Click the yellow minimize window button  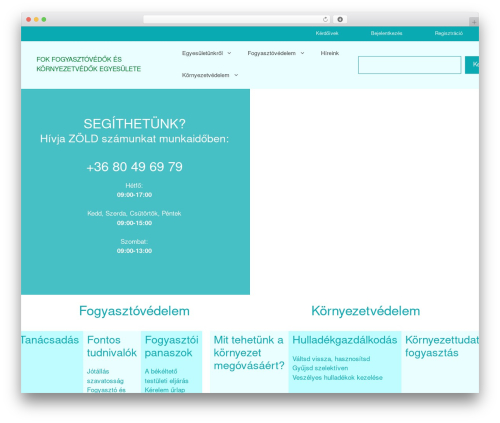pos(36,20)
